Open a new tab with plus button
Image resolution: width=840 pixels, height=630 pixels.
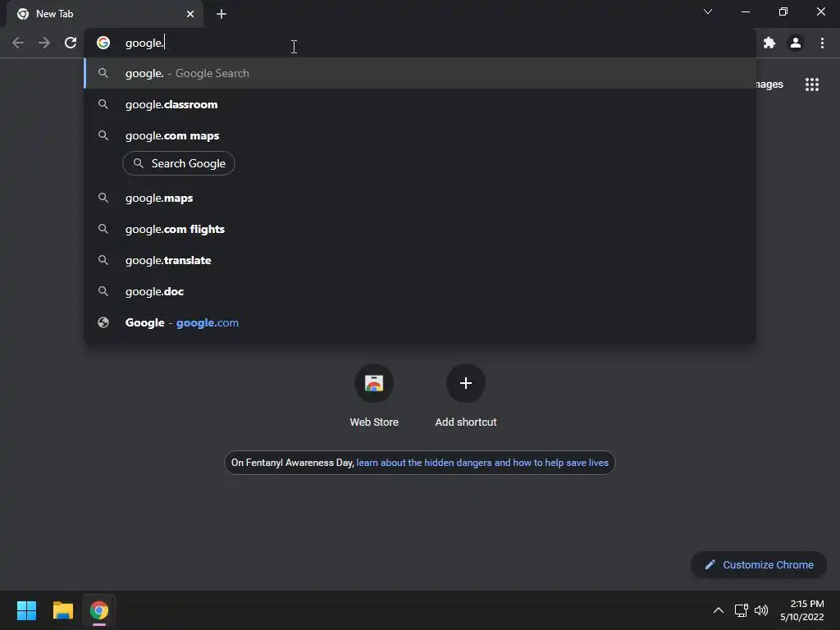pyautogui.click(x=221, y=14)
